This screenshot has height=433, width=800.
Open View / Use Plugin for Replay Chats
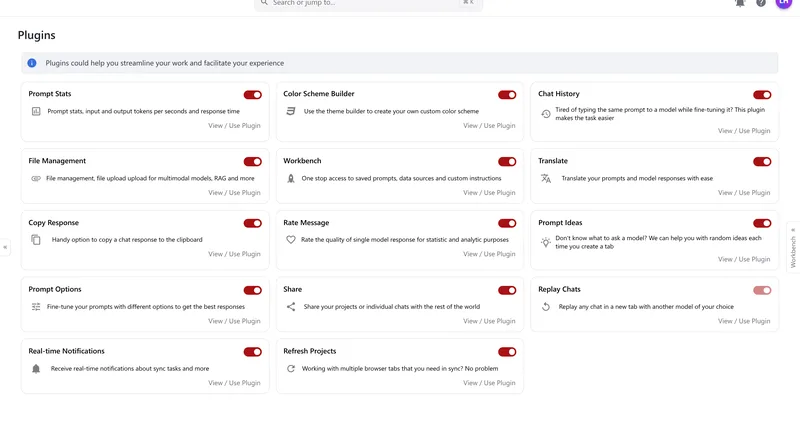click(x=744, y=321)
